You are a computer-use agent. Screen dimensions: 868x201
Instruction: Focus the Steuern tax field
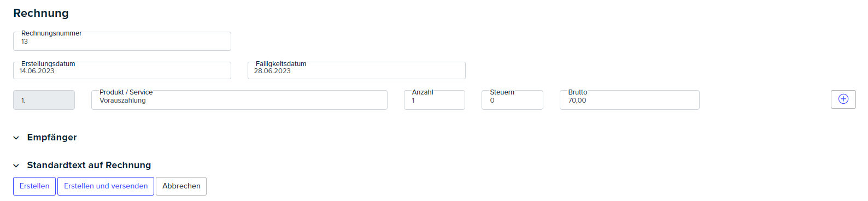pyautogui.click(x=512, y=100)
